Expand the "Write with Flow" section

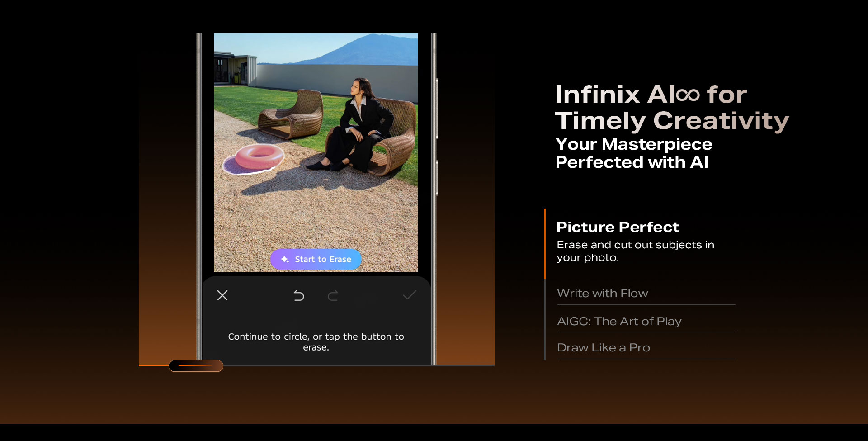[603, 294]
